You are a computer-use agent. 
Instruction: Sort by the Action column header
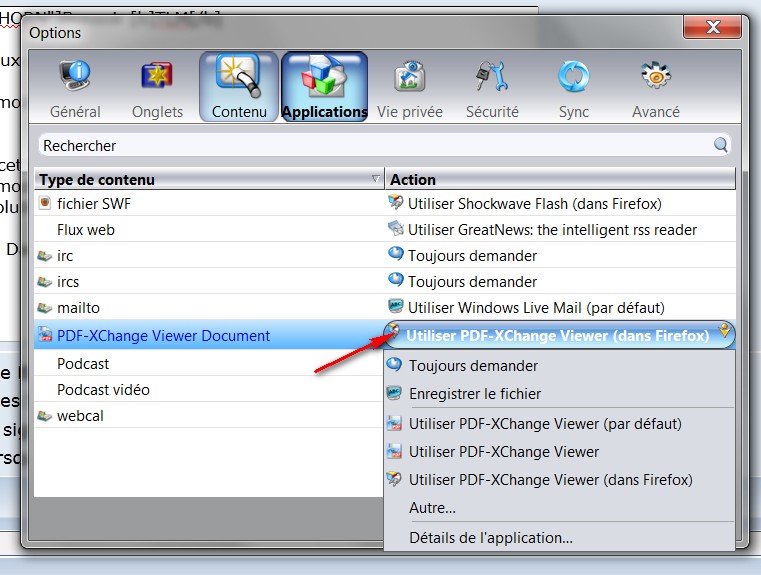tap(560, 179)
